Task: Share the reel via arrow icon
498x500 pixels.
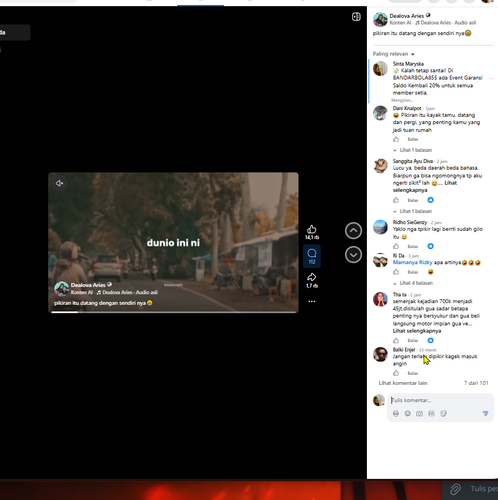Action: pos(312,277)
